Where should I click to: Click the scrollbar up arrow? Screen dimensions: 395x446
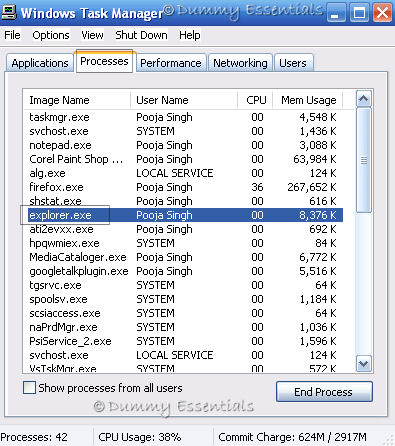click(x=363, y=98)
